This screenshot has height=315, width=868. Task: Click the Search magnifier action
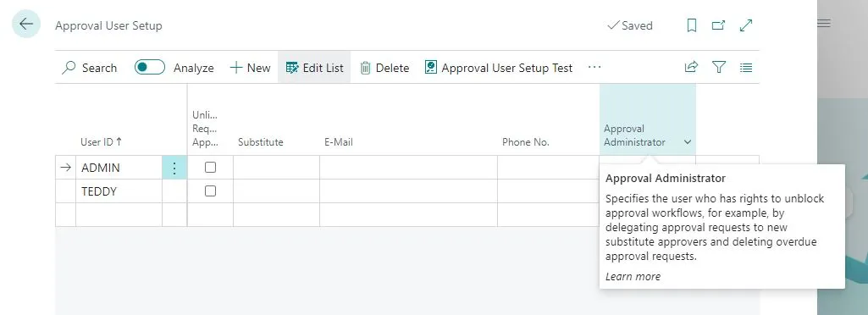click(x=90, y=68)
